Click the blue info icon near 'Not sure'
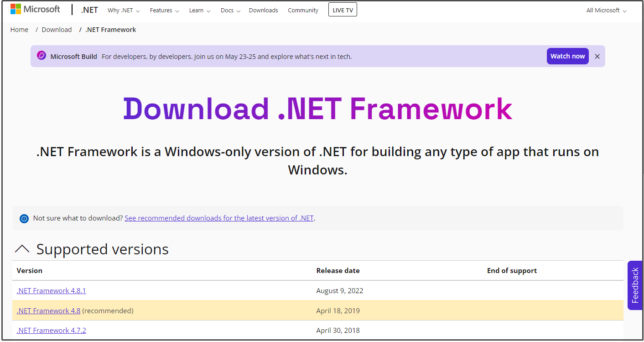Screen dimensions: 644x342 tap(24, 219)
